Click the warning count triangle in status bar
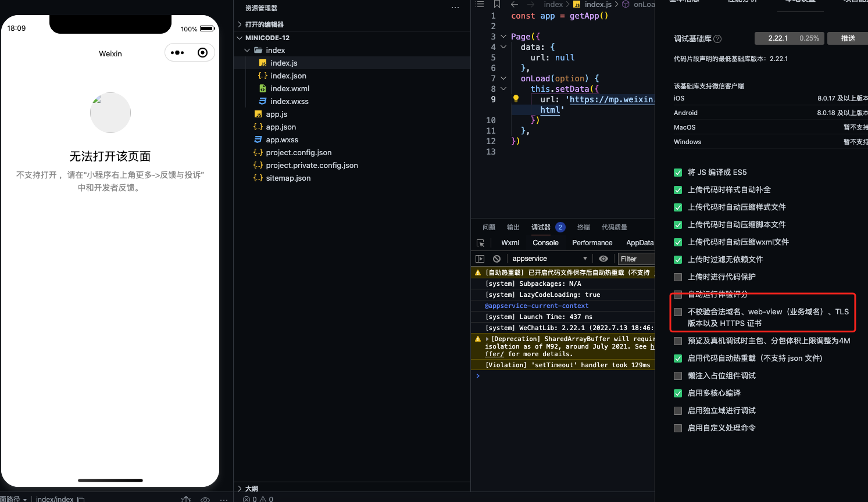 pos(263,499)
